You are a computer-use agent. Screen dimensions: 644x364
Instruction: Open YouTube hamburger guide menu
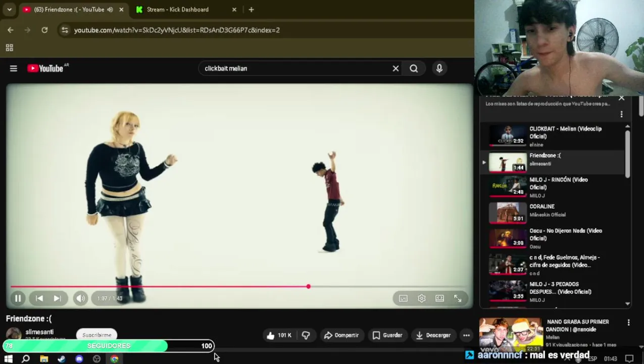coord(14,68)
